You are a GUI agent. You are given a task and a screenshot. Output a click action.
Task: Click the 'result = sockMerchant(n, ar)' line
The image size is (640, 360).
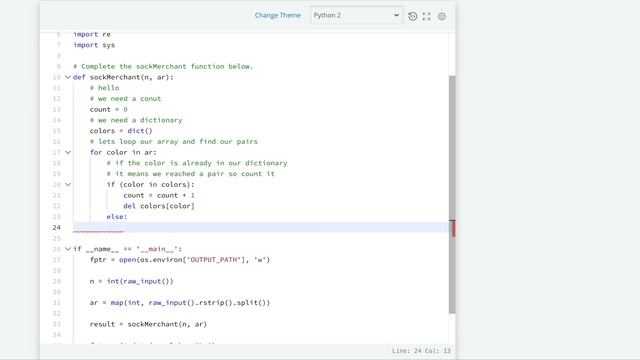point(148,324)
